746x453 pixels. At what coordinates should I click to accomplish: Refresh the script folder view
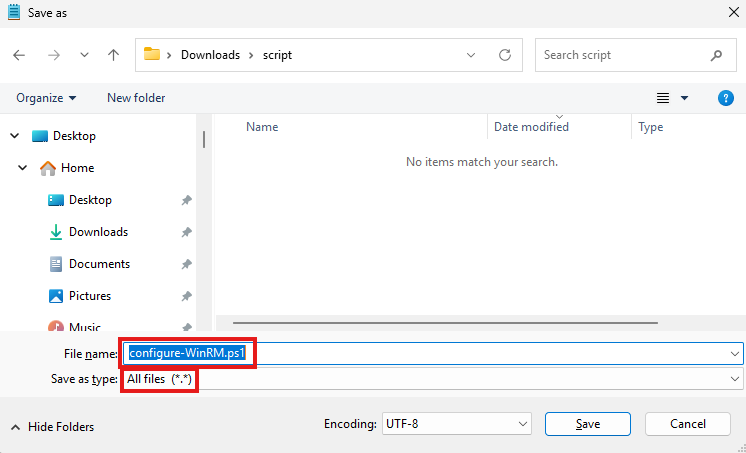[x=505, y=55]
